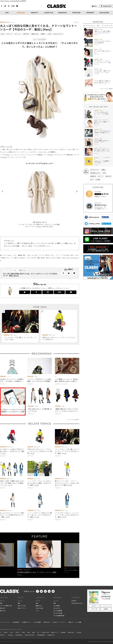
Task: Open the FORTUNE menu item
Action: click(76, 12)
